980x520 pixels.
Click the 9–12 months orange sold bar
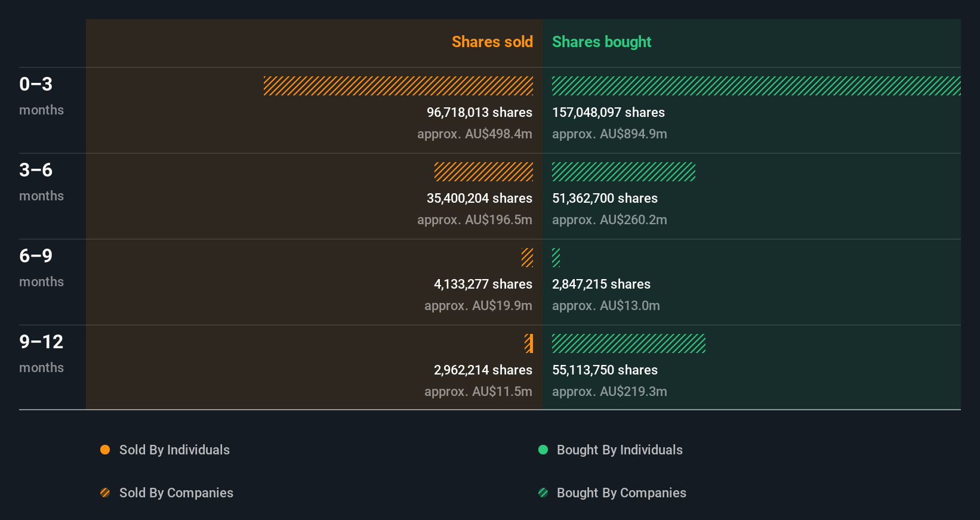tap(529, 343)
